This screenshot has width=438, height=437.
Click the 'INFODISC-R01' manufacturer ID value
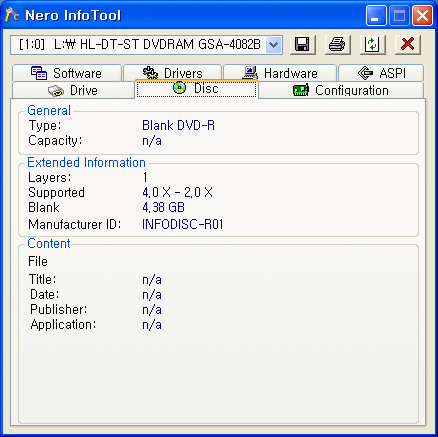point(183,224)
